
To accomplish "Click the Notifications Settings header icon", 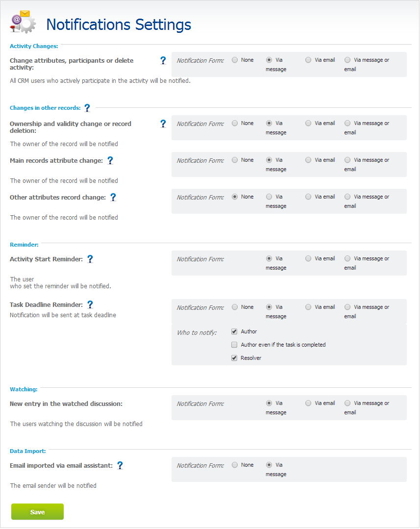I will tap(23, 22).
